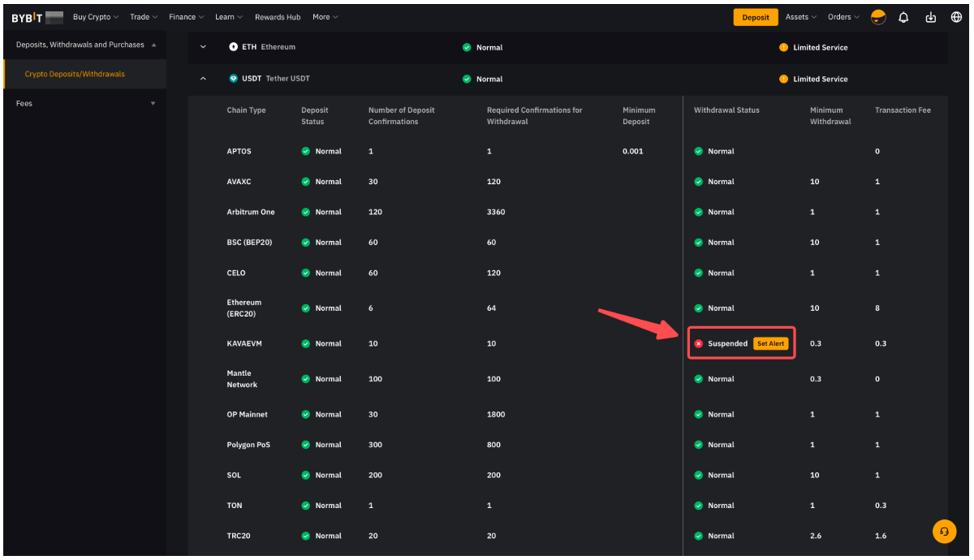This screenshot has width=974, height=560.
Task: Open the Rewards Hub page
Action: tap(278, 17)
